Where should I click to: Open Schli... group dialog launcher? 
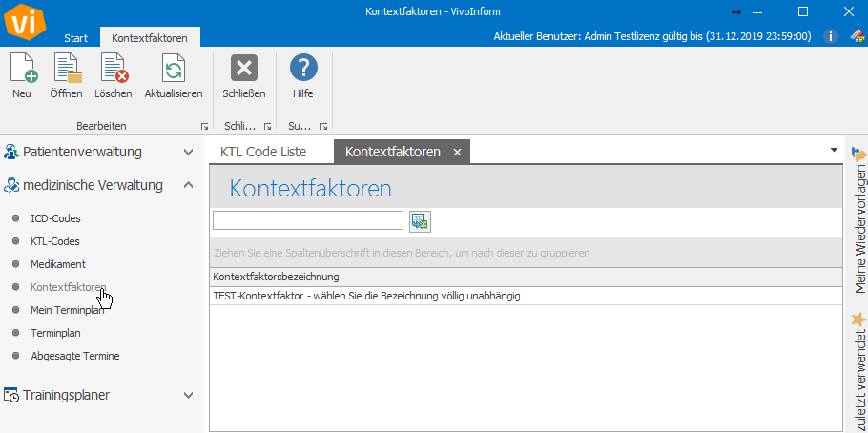coord(267,126)
